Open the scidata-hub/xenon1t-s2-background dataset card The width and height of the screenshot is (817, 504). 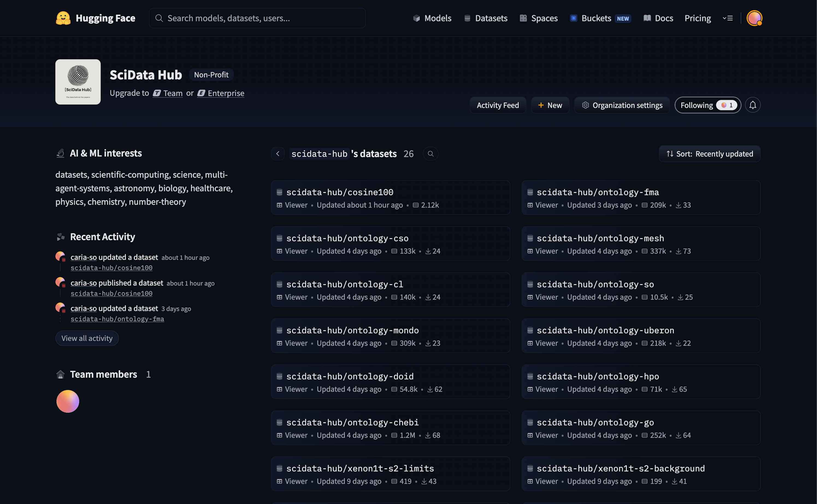[641, 474]
